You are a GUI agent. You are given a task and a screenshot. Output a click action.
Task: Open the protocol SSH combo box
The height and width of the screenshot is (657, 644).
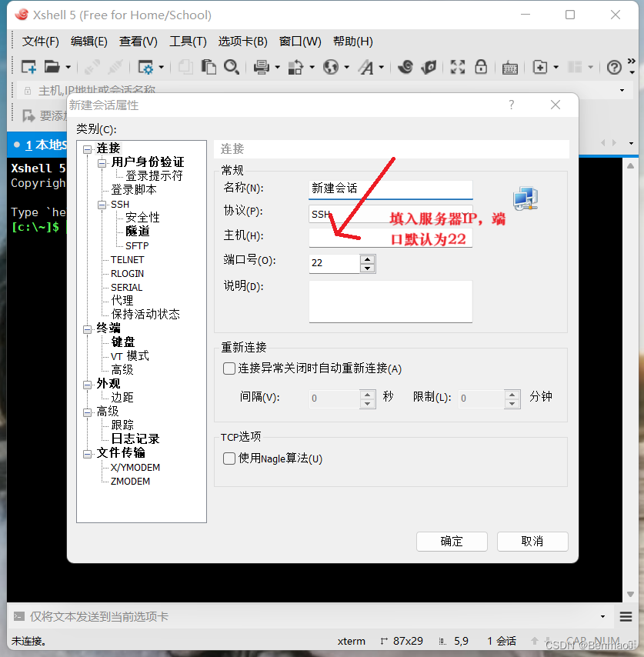click(391, 214)
